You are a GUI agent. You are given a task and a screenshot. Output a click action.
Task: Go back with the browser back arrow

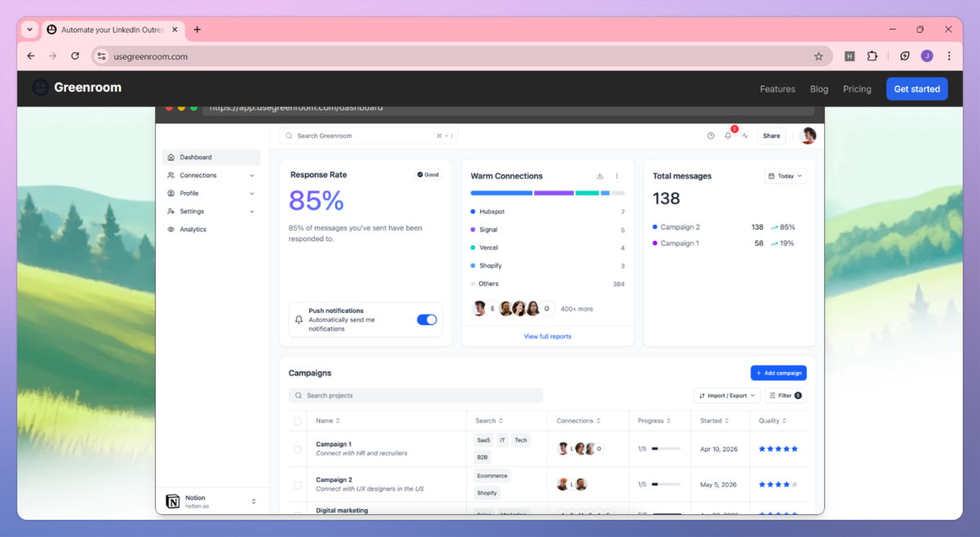click(31, 56)
